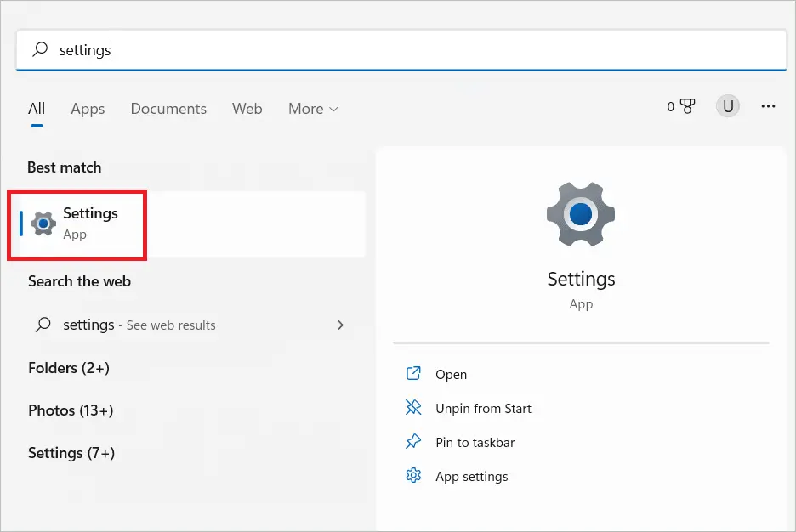Expand web results with the chevron arrow
Screen dimensions: 796x532
point(340,325)
